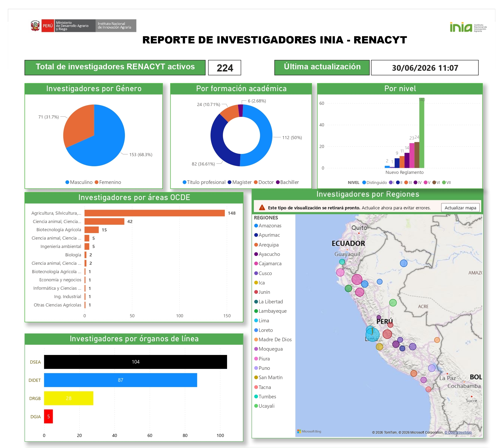Click the Peru coat of arms emblem

tap(35, 26)
